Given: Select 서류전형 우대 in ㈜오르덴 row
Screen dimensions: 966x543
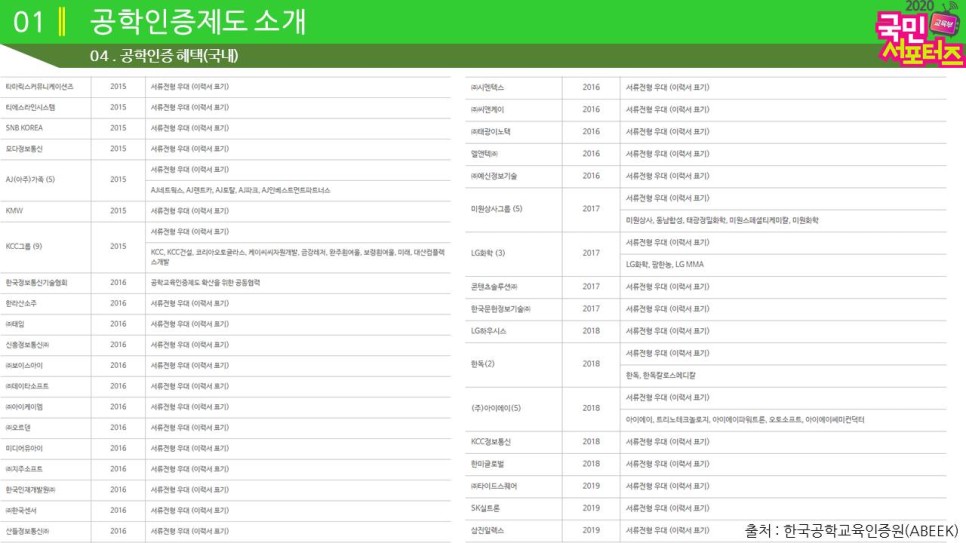Looking at the screenshot, I should pyautogui.click(x=190, y=427).
